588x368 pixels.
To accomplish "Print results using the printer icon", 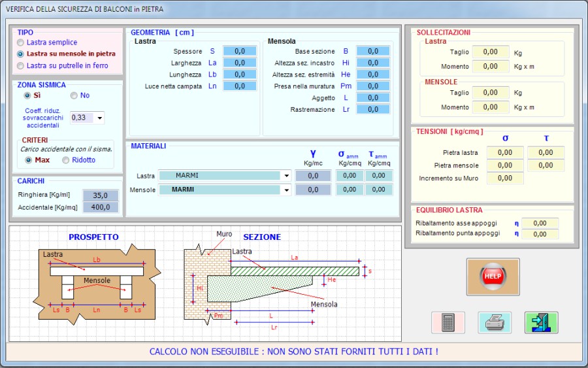I will pyautogui.click(x=495, y=322).
